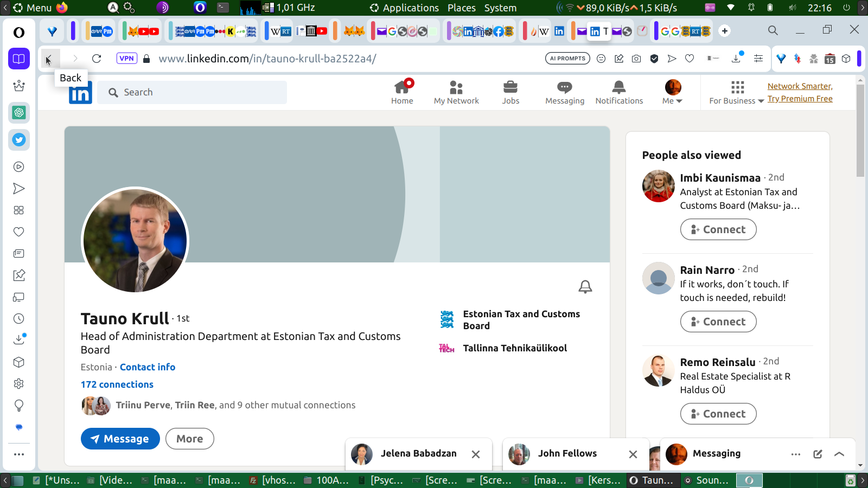Connect with Imbi Kaunismaa
Viewport: 868px width, 488px height.
pos(718,229)
